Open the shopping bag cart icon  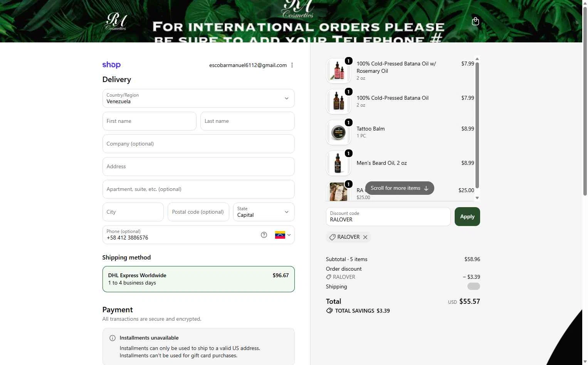pos(475,21)
